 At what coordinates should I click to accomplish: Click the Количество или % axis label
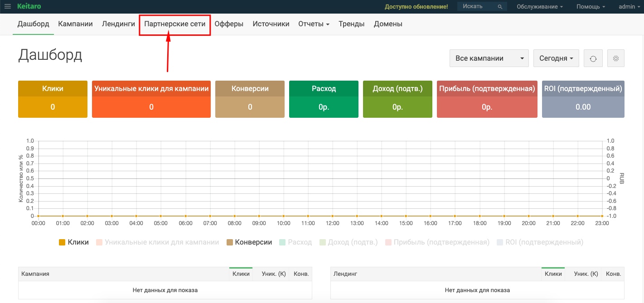[21, 178]
